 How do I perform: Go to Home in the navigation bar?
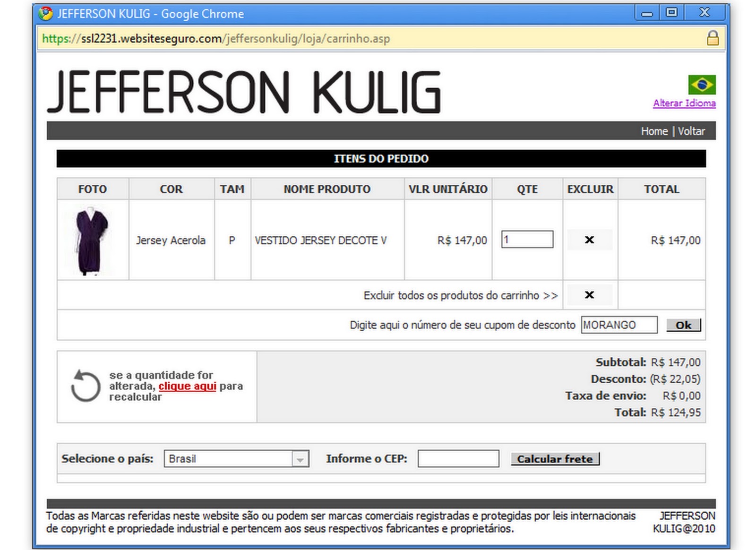654,131
